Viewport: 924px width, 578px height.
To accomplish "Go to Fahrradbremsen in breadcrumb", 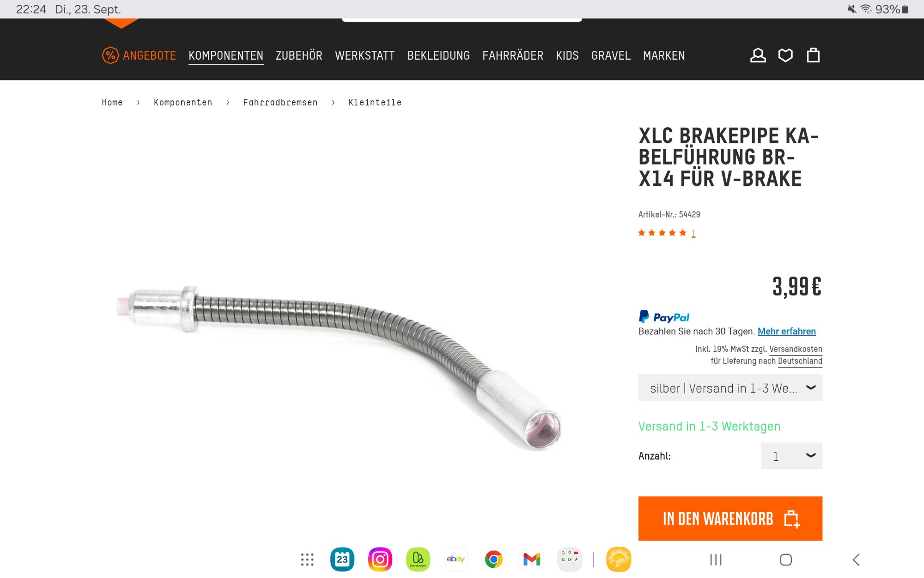I will pos(280,102).
